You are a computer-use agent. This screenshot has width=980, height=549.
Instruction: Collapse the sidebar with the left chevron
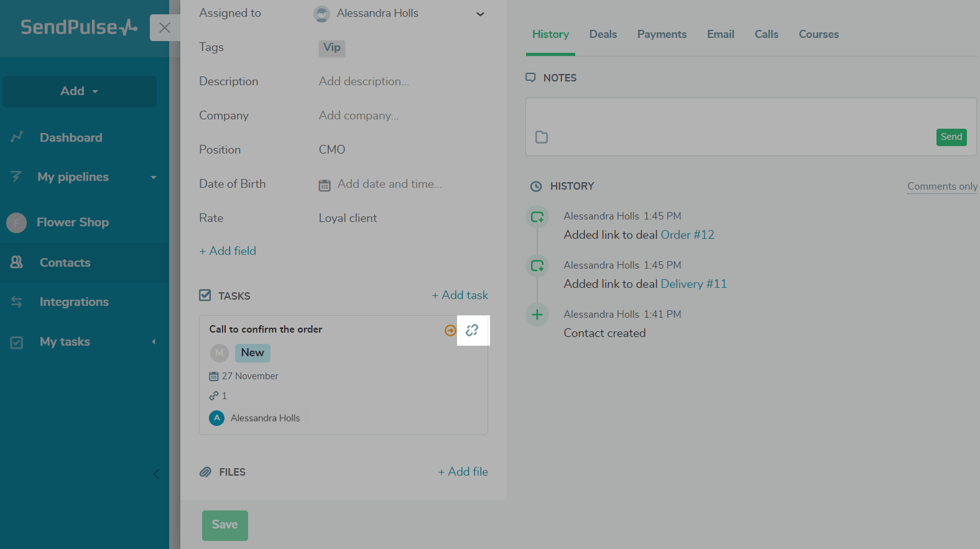(x=156, y=474)
